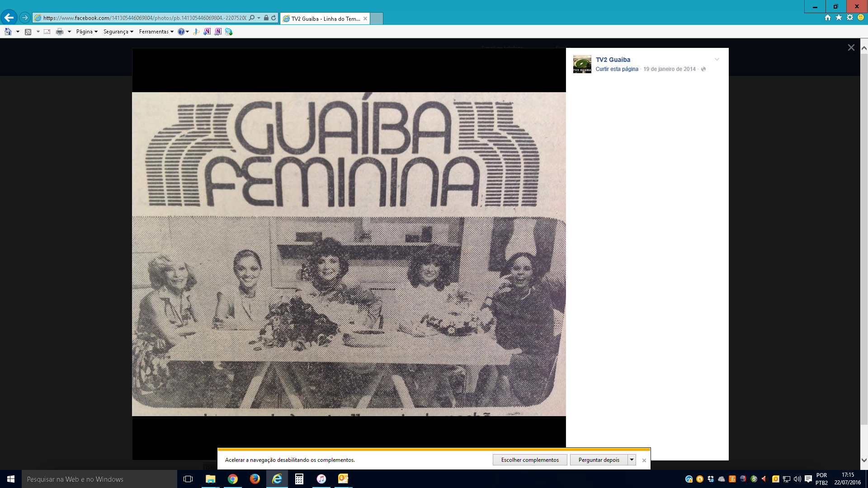Click the smiley feedback icon

861,18
